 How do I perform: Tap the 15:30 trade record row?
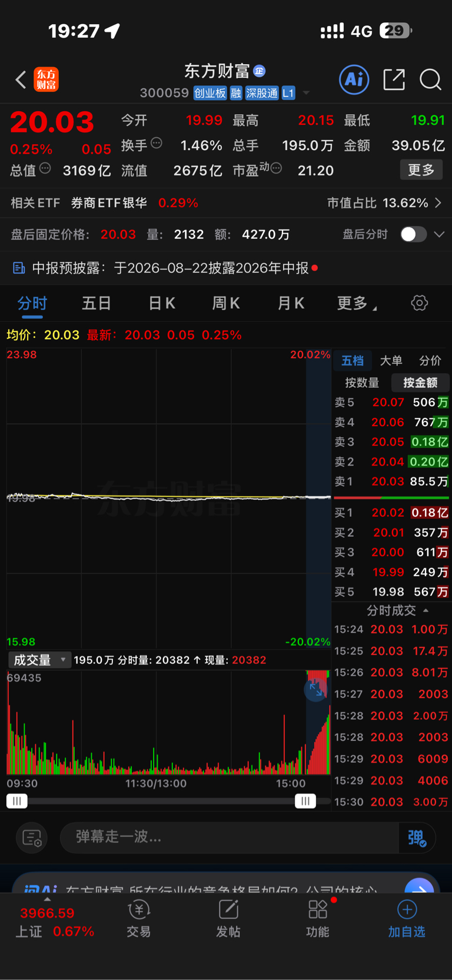point(391,802)
